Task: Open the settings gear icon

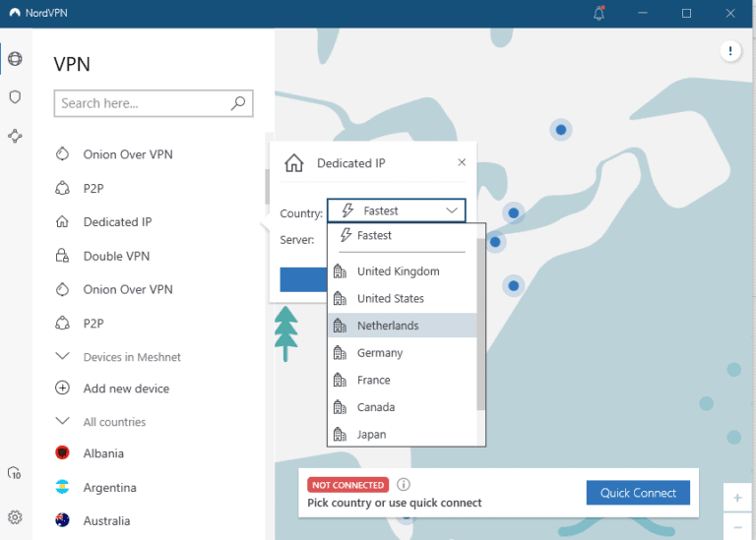Action: [15, 517]
